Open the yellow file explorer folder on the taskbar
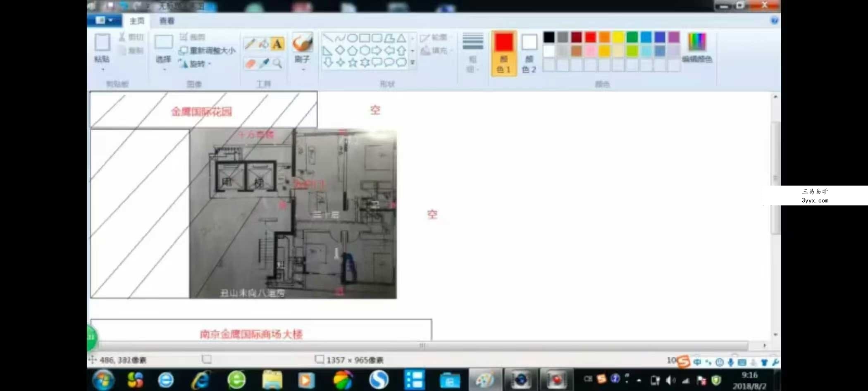 pyautogui.click(x=272, y=380)
